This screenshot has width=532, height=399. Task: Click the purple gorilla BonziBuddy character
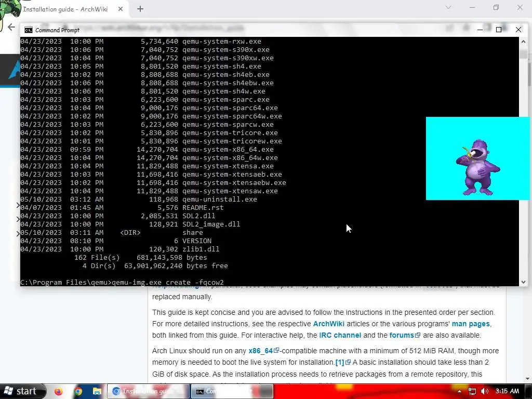[x=478, y=167]
